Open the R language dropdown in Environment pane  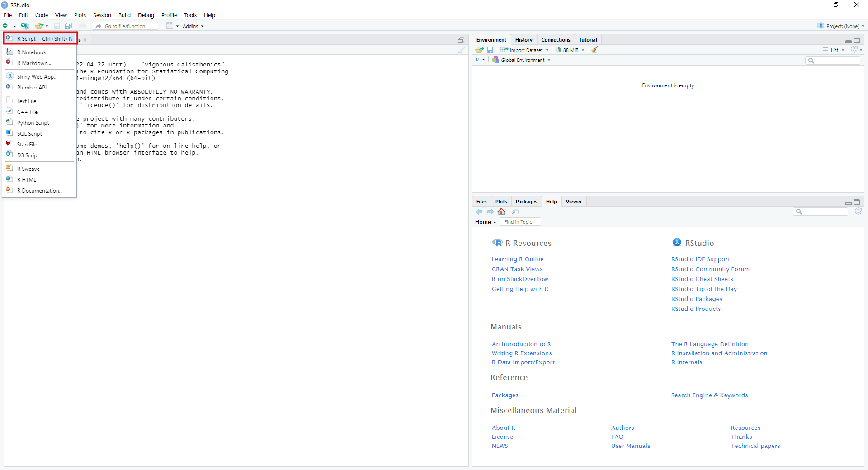(480, 60)
